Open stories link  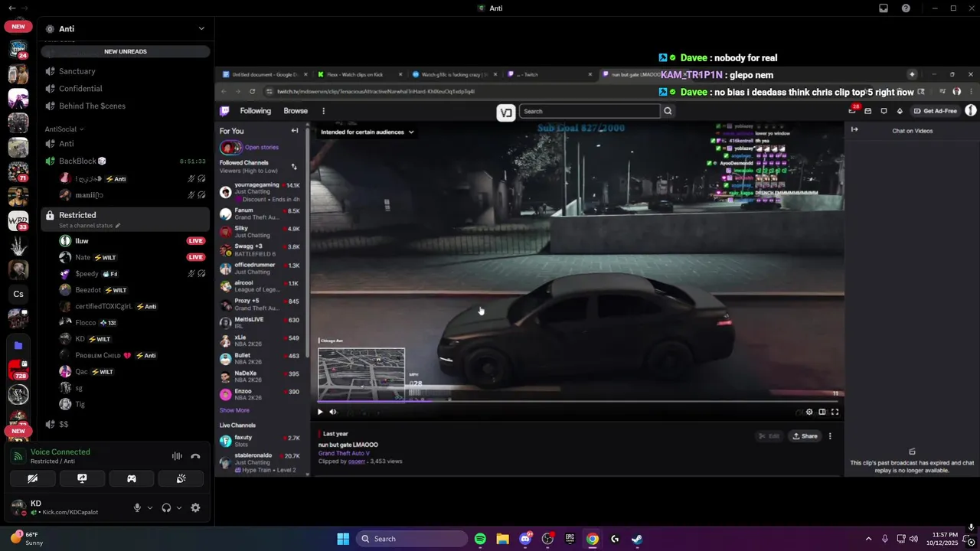262,147
